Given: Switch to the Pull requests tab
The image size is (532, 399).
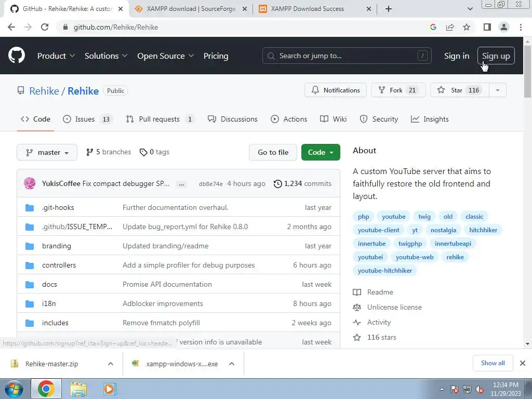Looking at the screenshot, I should 160,119.
